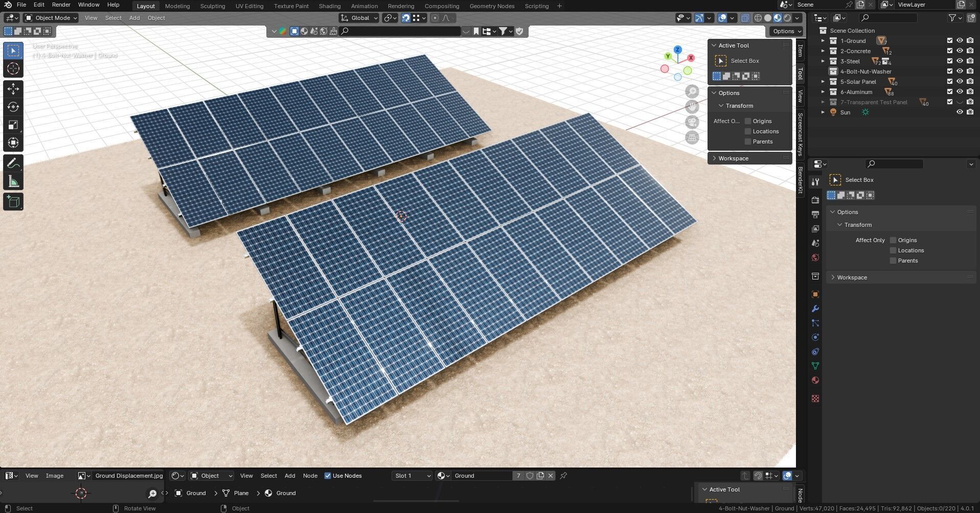Open View Layer properties tab
The width and height of the screenshot is (980, 513).
coord(815,228)
